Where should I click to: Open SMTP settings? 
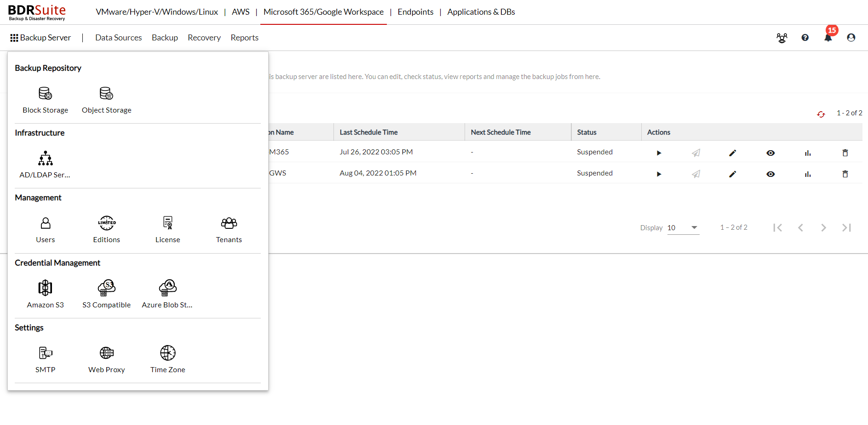(45, 359)
